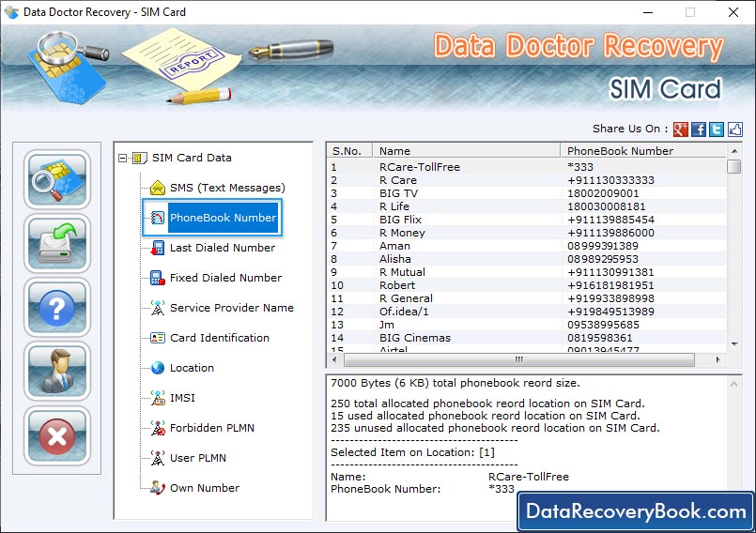
Task: Click the Fixed Dialed Number icon
Action: [158, 278]
